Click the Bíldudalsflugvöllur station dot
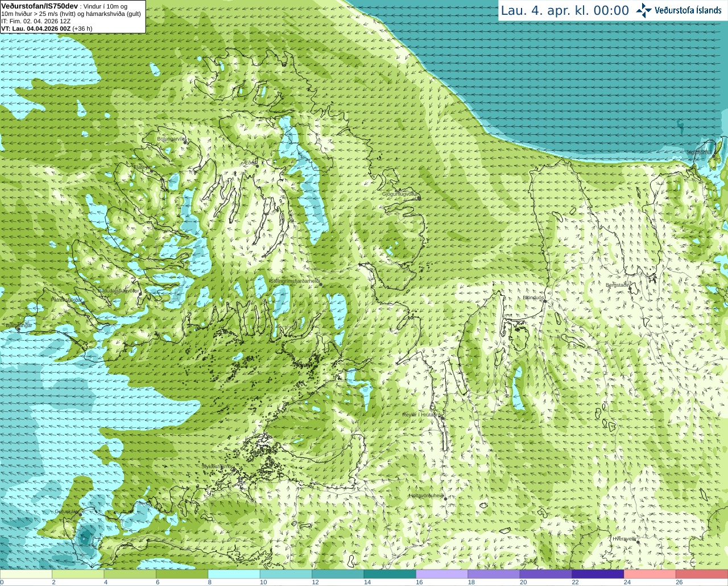Image resolution: width=728 pixels, height=586 pixels. pyautogui.click(x=141, y=294)
